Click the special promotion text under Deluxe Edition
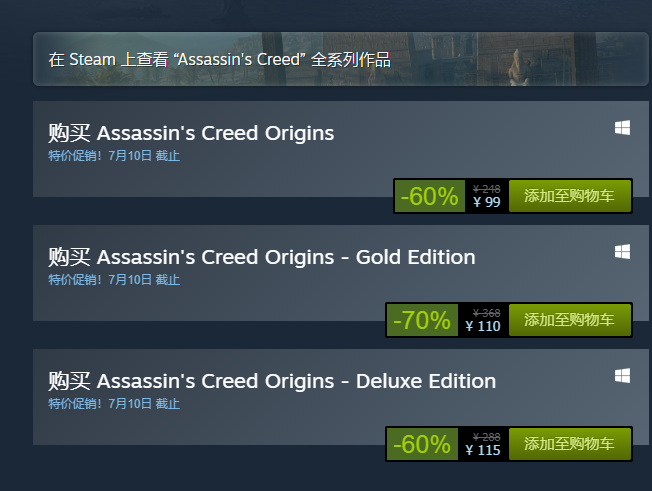 (114, 404)
